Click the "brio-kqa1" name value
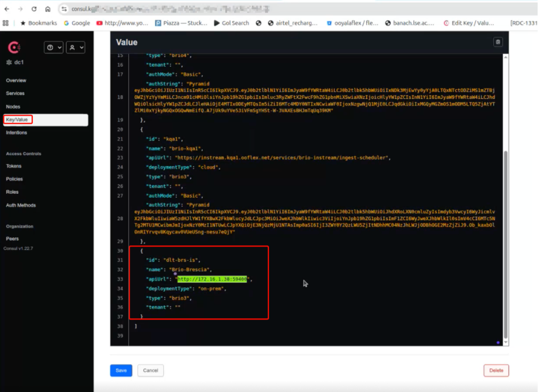The image size is (538, 392). click(x=186, y=149)
